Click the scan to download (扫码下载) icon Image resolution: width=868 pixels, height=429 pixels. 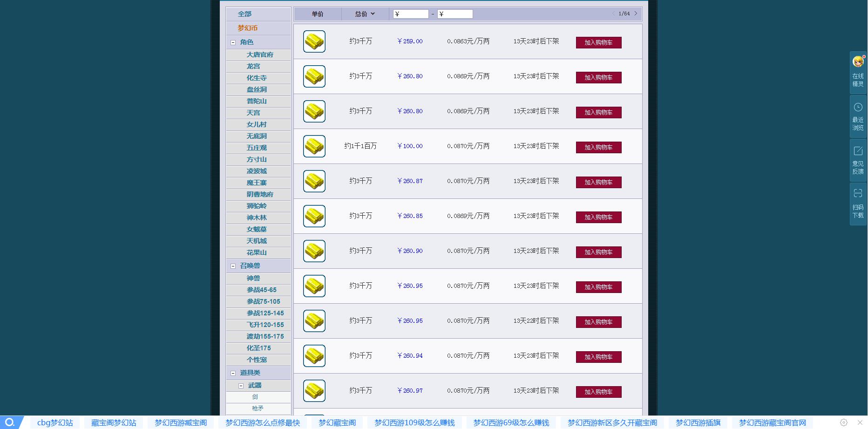point(858,193)
